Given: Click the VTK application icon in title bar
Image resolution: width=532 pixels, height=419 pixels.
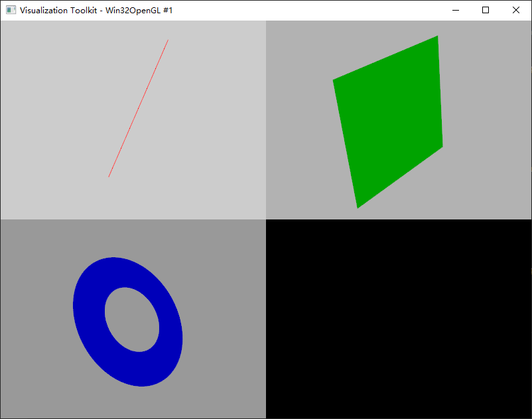Looking at the screenshot, I should [11, 10].
